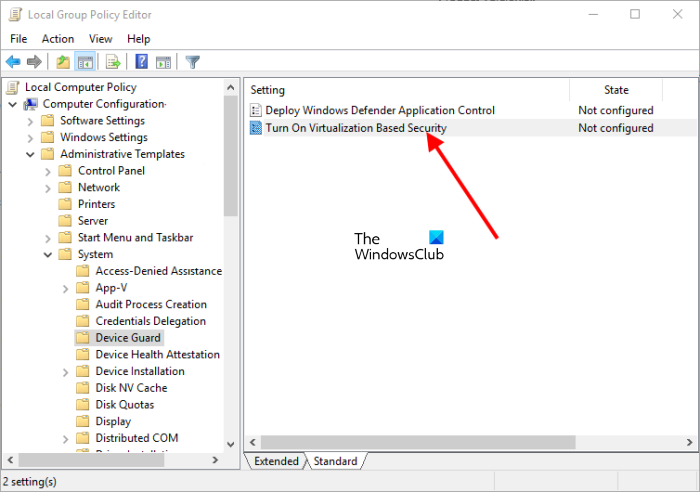Click the Up one level folder icon
The width and height of the screenshot is (700, 492).
[x=63, y=62]
